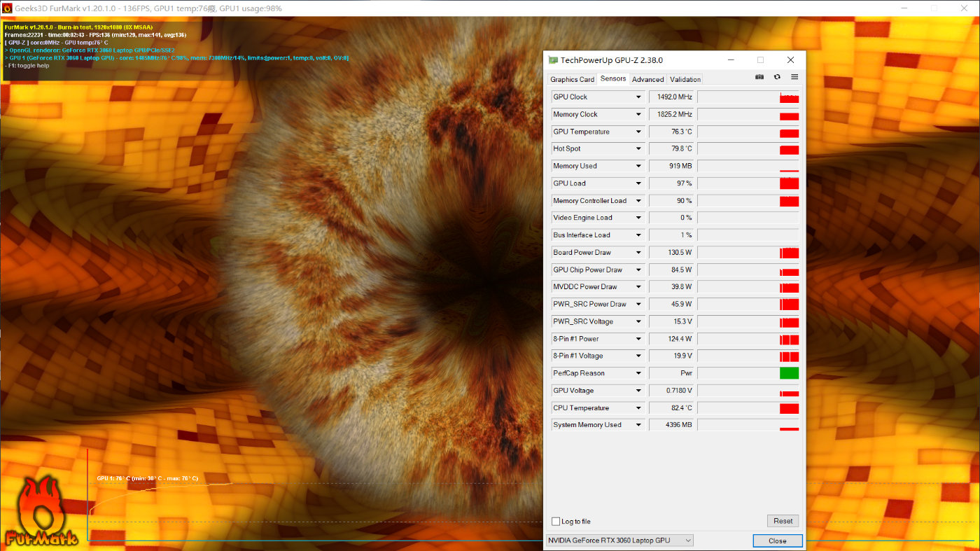This screenshot has height=551, width=980.
Task: Click the GPU Chip Power Draw value 84.5 W
Action: click(x=671, y=270)
